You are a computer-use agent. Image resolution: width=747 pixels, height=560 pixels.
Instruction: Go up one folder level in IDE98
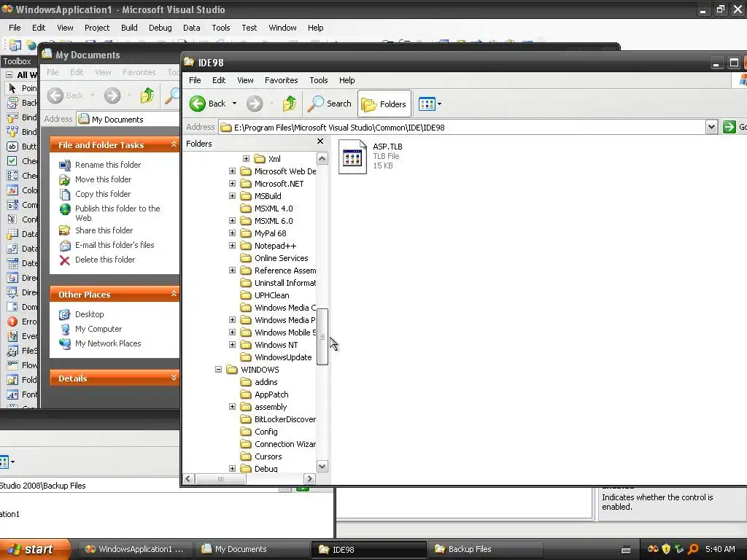pyautogui.click(x=289, y=104)
